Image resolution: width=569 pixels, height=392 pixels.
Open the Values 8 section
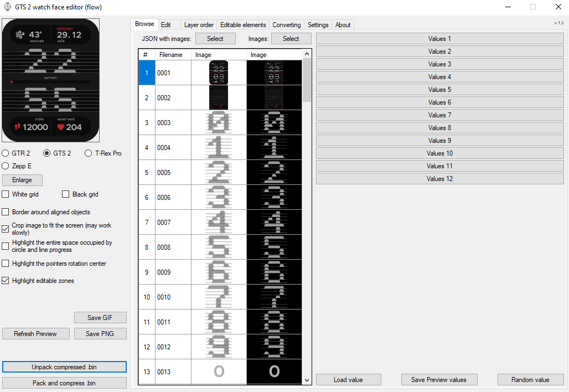[x=440, y=127]
